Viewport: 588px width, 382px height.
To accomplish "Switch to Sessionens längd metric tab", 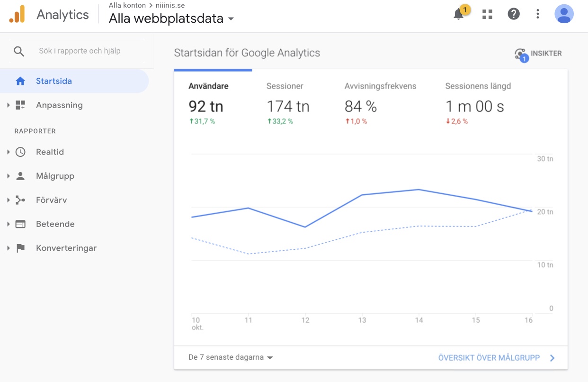I will [478, 102].
